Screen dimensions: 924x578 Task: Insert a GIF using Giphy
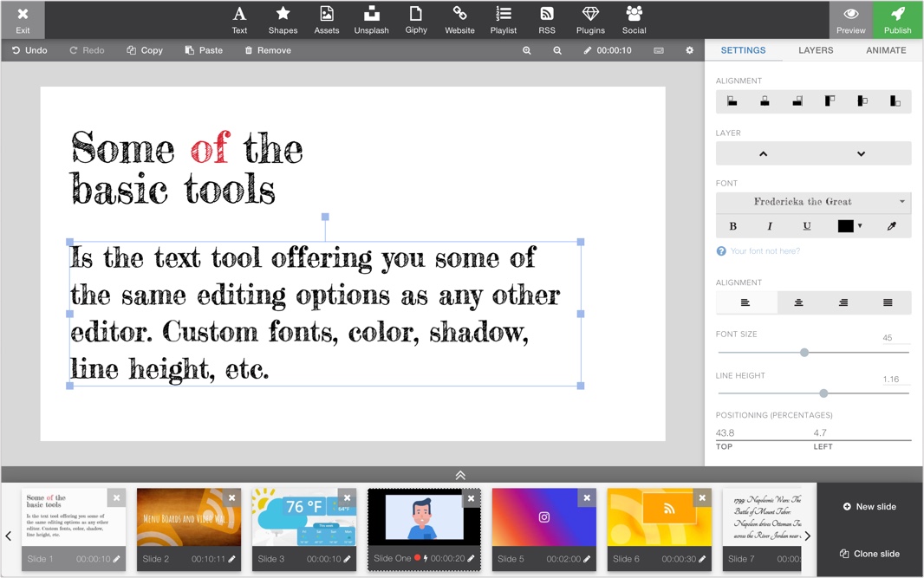point(415,19)
